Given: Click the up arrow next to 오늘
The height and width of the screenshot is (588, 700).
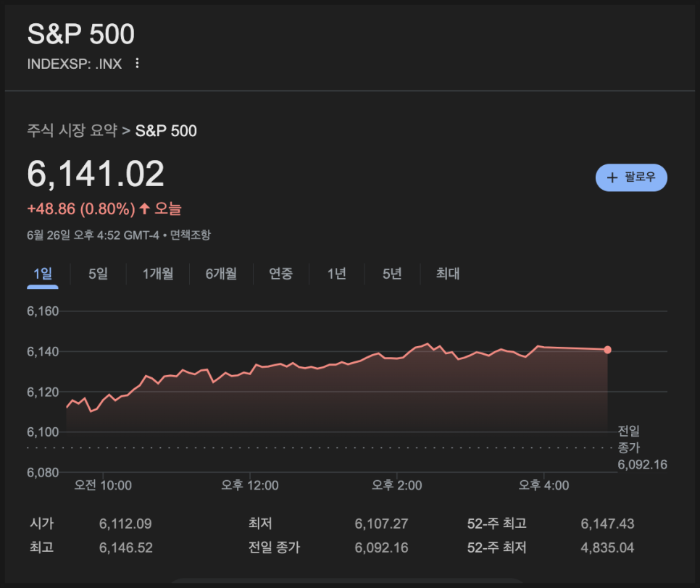Looking at the screenshot, I should 144,209.
